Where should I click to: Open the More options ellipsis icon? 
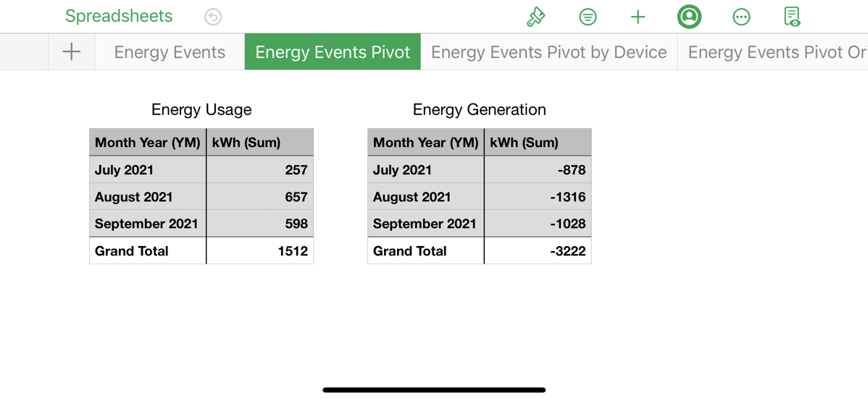tap(740, 17)
